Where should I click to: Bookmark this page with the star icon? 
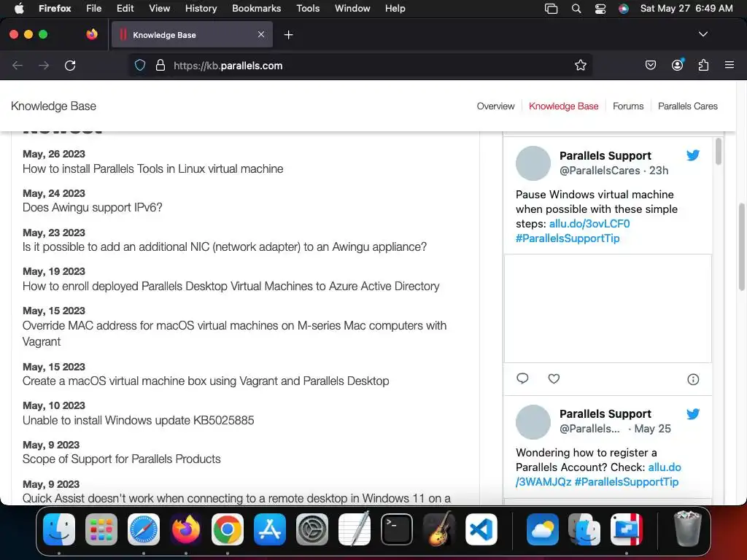[580, 65]
